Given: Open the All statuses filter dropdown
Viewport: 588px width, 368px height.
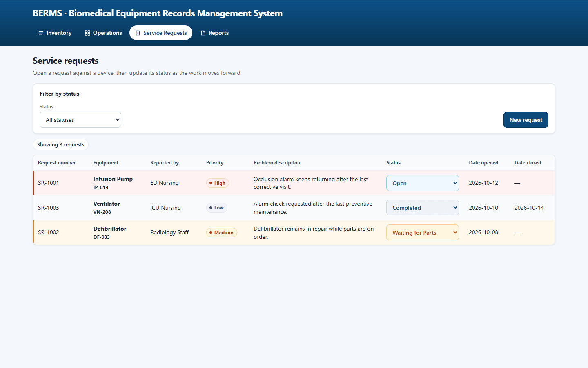Looking at the screenshot, I should tap(80, 120).
